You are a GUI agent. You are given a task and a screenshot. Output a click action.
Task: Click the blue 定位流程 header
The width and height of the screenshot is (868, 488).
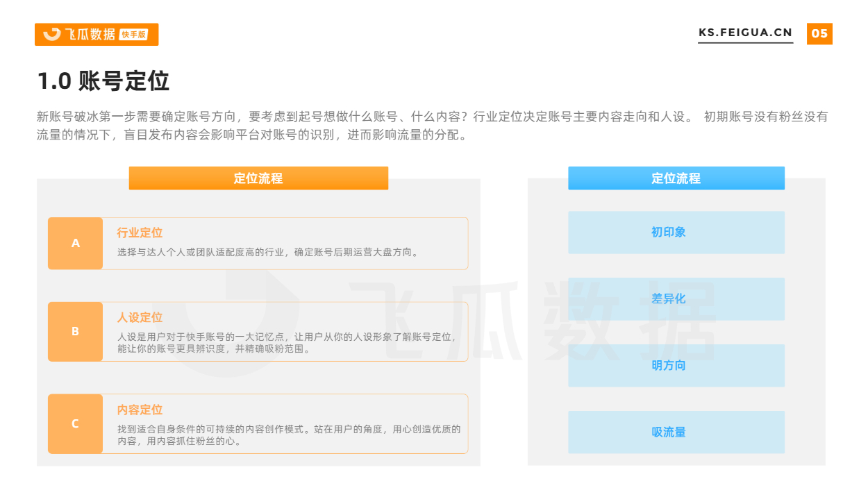coord(676,178)
